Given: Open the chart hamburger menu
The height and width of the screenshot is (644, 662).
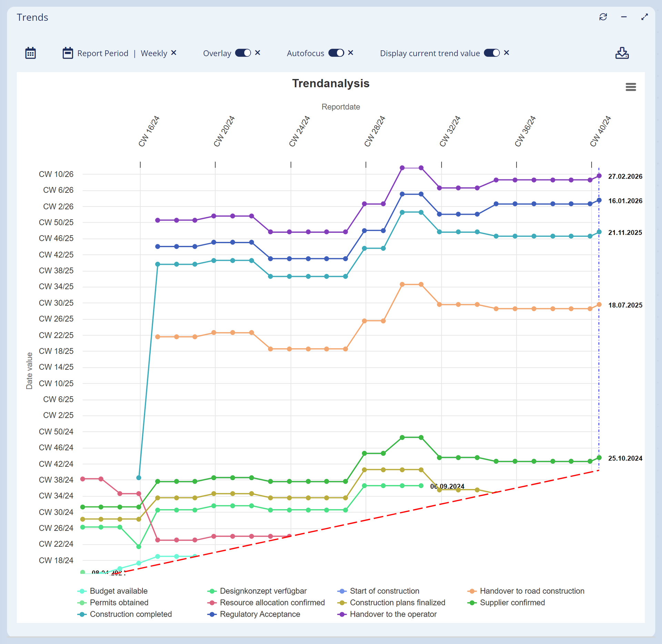Looking at the screenshot, I should tap(630, 87).
